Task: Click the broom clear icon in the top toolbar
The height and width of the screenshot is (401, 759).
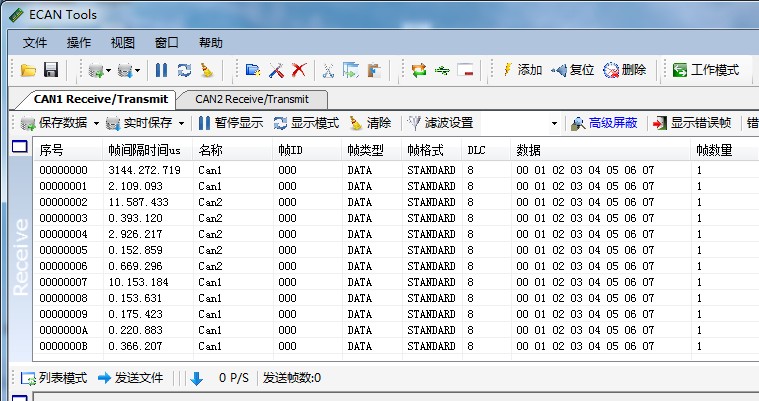Action: click(x=207, y=70)
